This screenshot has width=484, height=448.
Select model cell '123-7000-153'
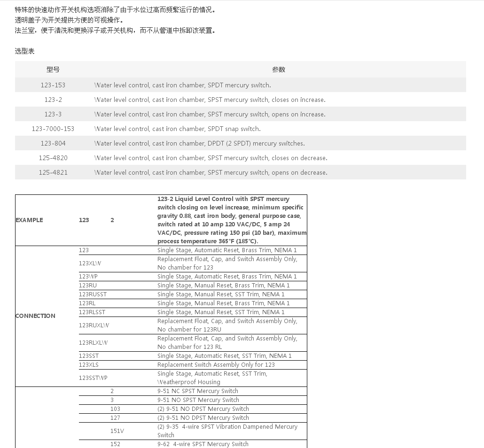pos(53,128)
